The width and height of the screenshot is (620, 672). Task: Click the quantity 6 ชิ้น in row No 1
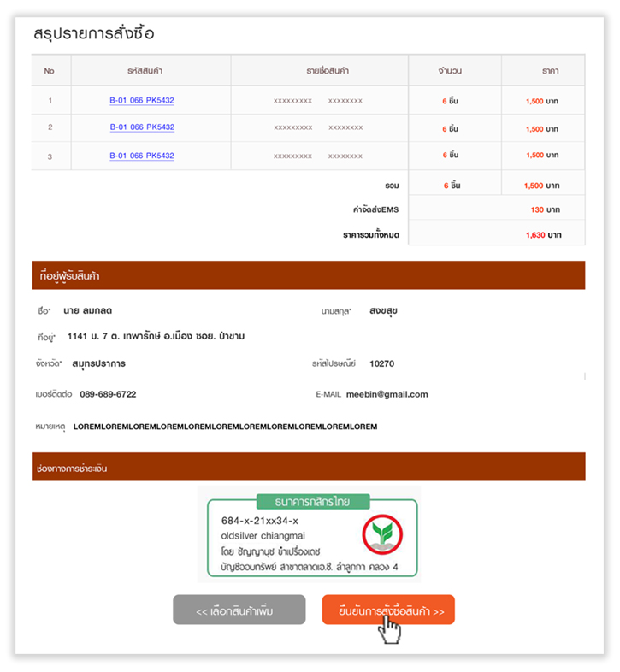[x=450, y=101]
